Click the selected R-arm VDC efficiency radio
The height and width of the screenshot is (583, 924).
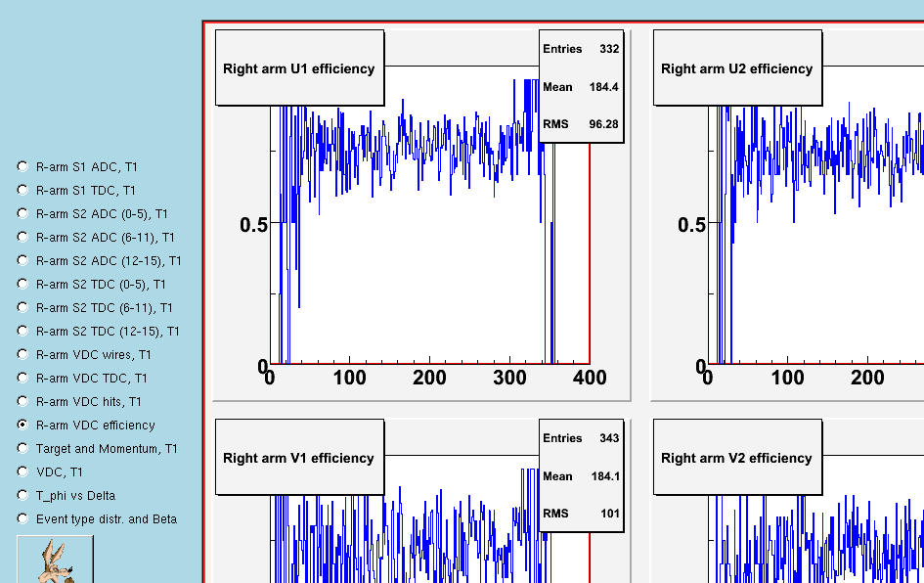pos(22,425)
